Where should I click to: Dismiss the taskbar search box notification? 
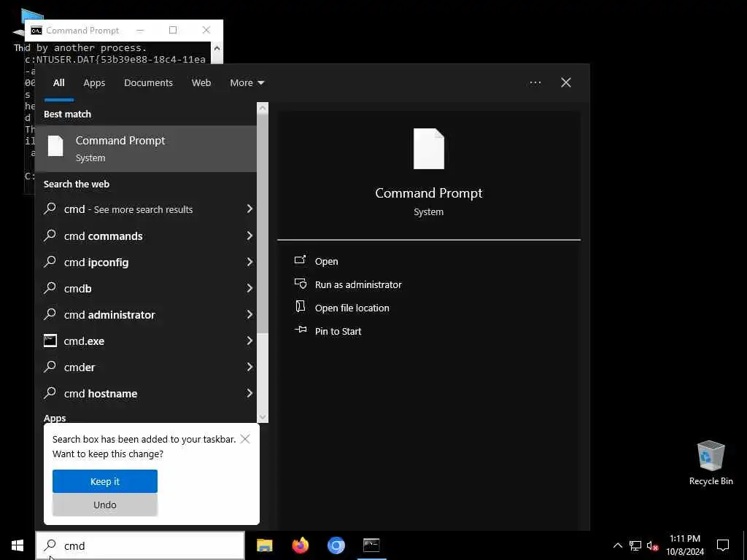click(x=245, y=439)
